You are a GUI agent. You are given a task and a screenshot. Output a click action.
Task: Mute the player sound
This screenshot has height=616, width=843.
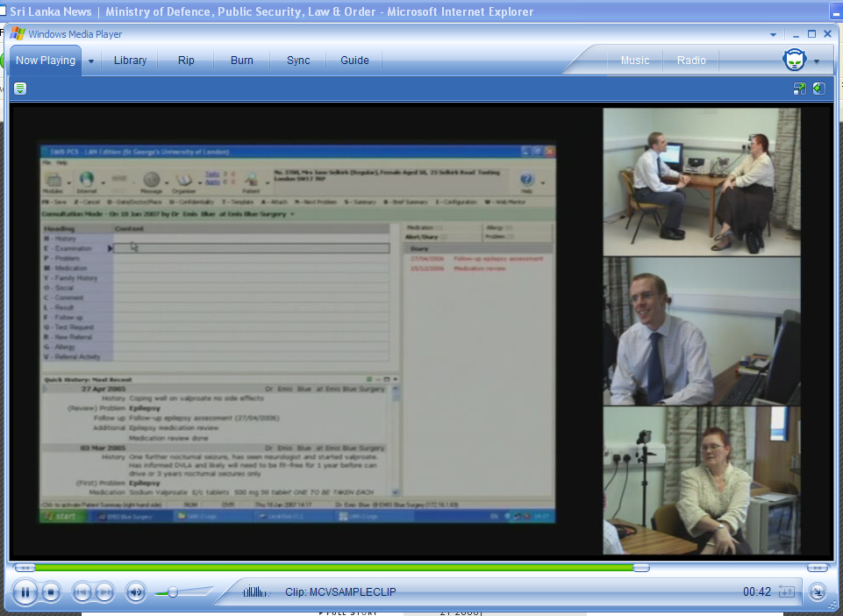136,592
